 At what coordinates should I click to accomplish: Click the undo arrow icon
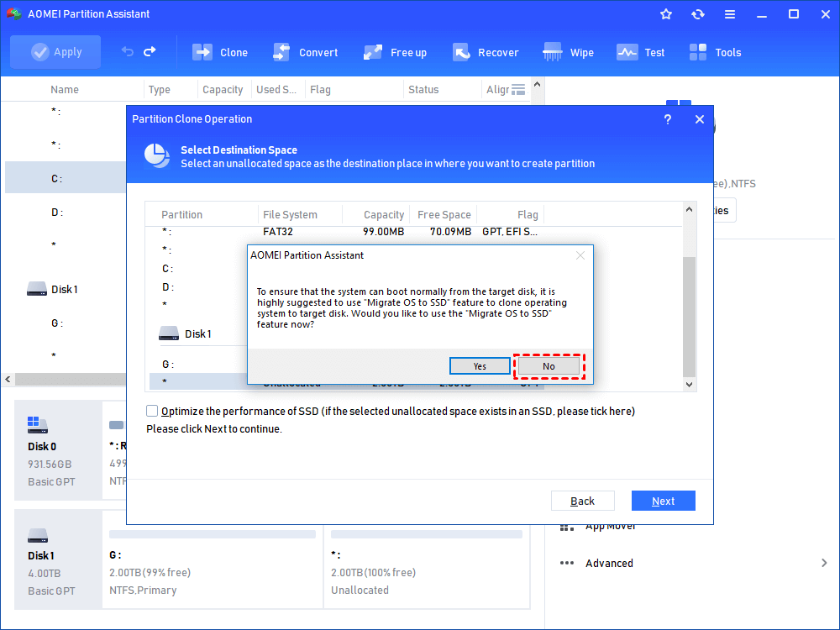tap(127, 51)
